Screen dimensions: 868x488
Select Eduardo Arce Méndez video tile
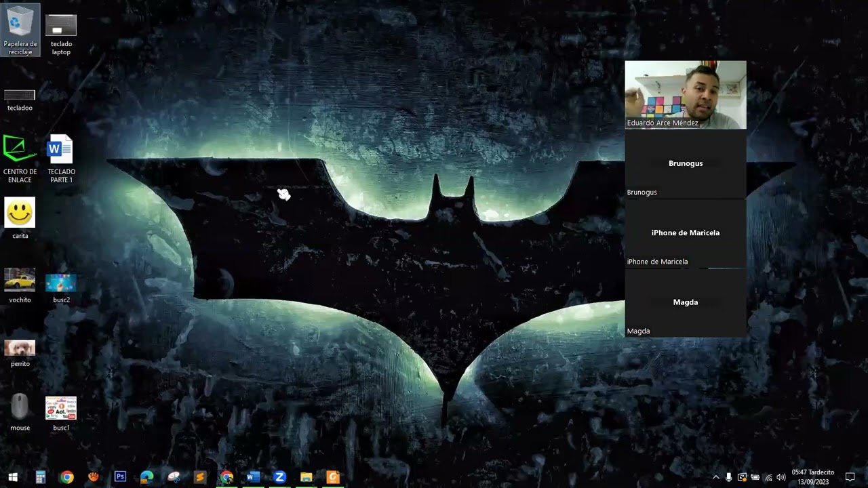(x=686, y=95)
